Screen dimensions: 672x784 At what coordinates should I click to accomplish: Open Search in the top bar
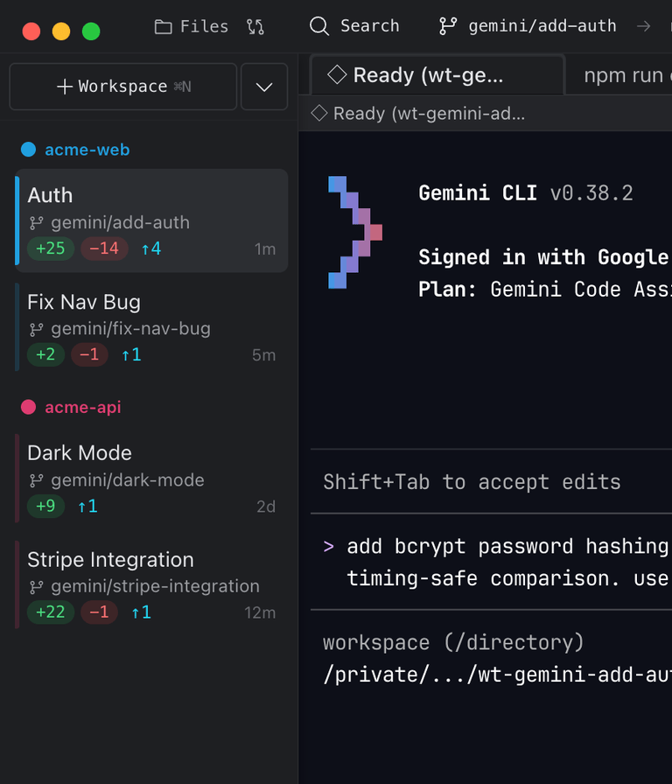354,26
